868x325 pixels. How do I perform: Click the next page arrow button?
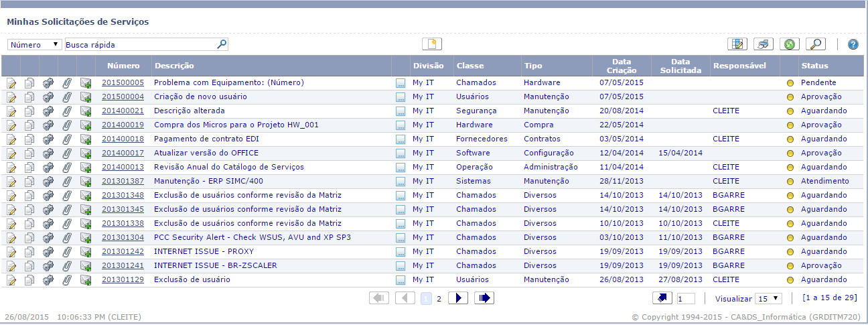457,298
